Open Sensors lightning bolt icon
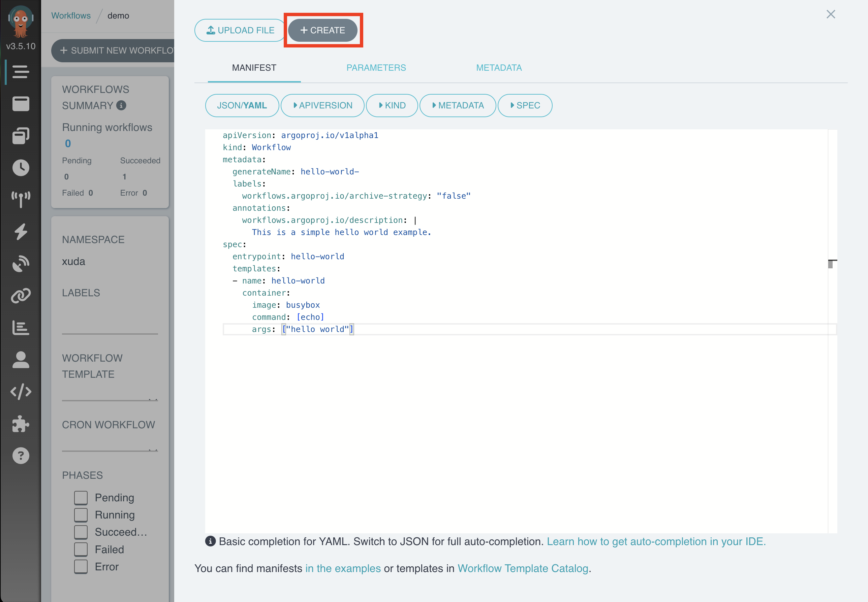Image resolution: width=868 pixels, height=602 pixels. [x=20, y=232]
